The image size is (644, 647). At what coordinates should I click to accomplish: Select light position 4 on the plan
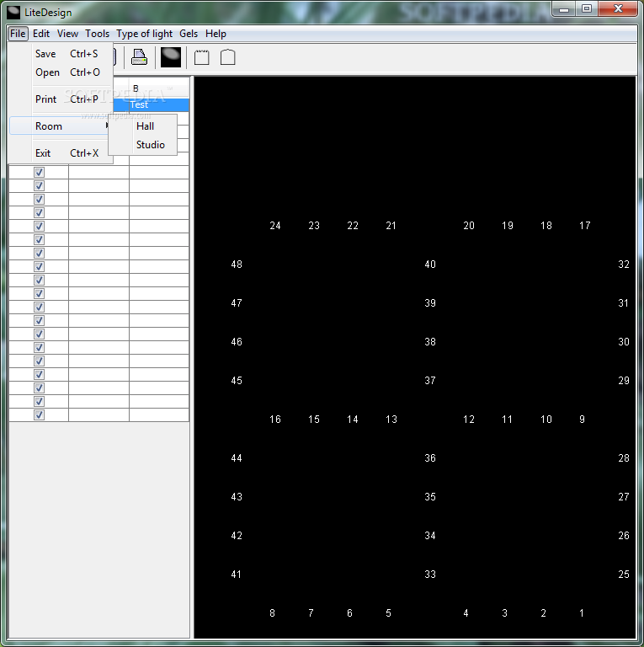(x=466, y=613)
